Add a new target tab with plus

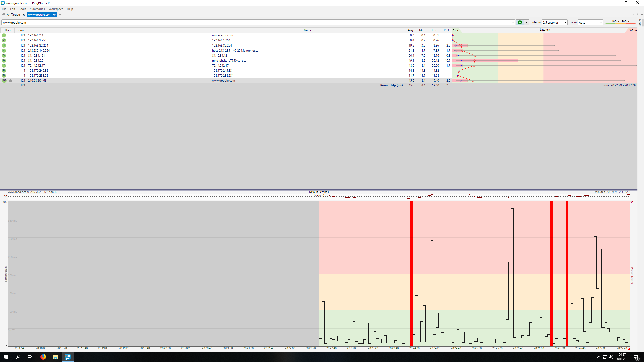(x=60, y=14)
